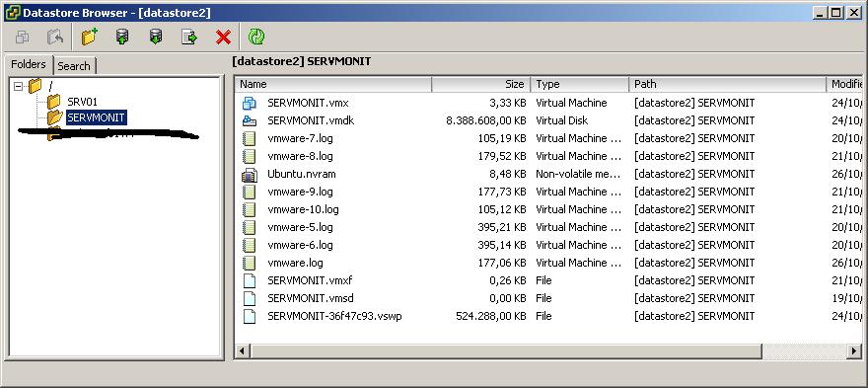The width and height of the screenshot is (868, 388).
Task: Click the SERVMONIT.vmsd file icon
Action: coord(250,298)
